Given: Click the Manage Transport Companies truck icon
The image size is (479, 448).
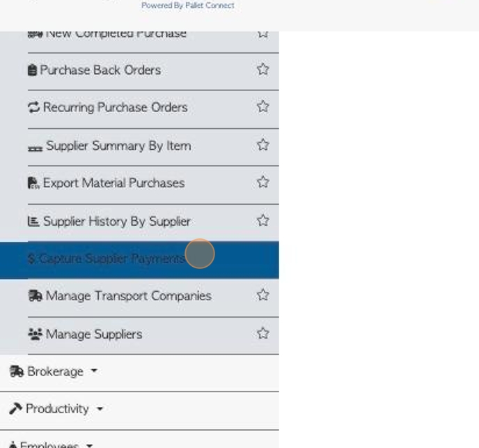Looking at the screenshot, I should tap(35, 295).
